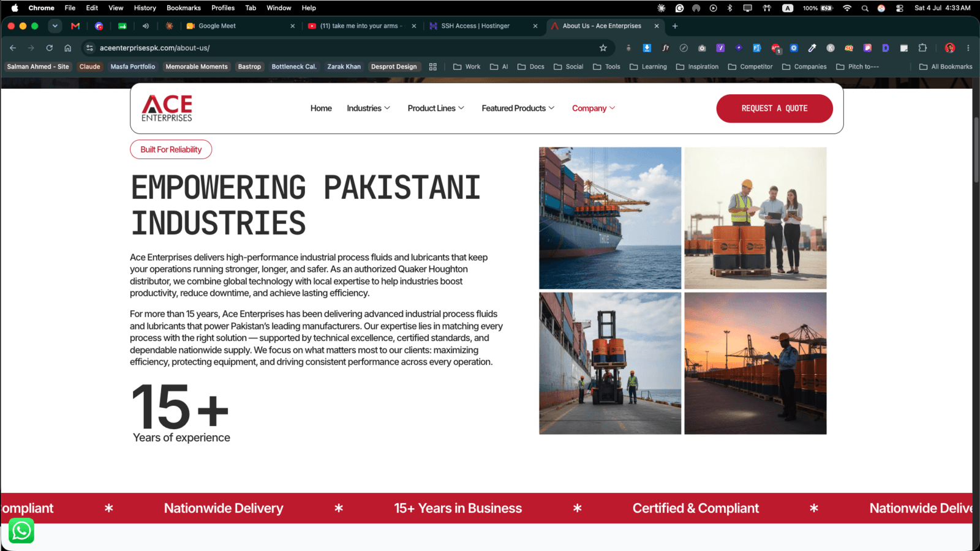Navigate back to previous page
The height and width of the screenshot is (551, 980).
13,48
